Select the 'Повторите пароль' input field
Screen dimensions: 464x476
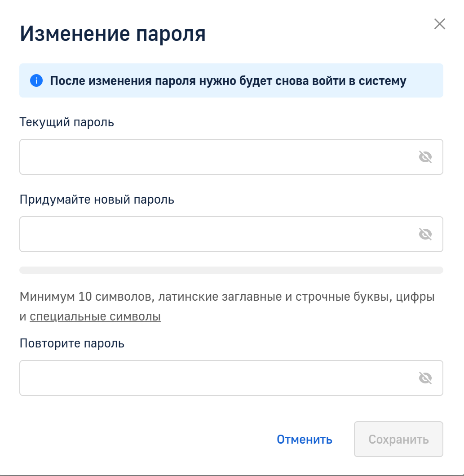click(x=216, y=378)
